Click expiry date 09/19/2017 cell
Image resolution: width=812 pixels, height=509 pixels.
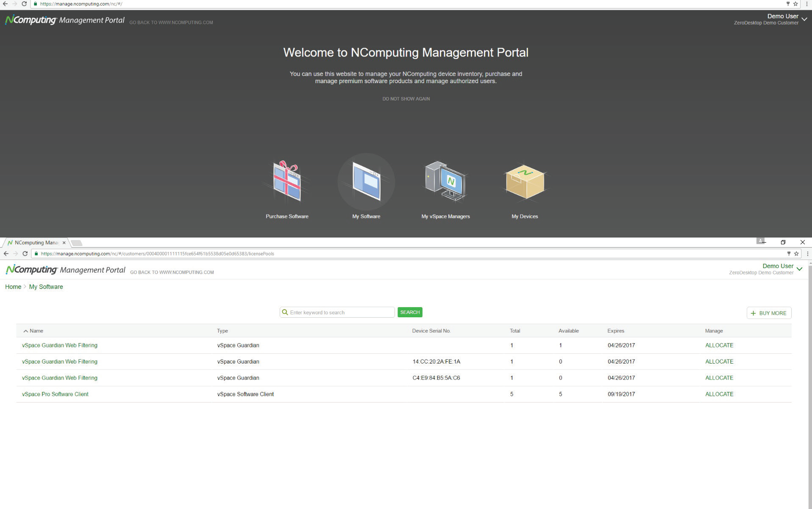[621, 394]
